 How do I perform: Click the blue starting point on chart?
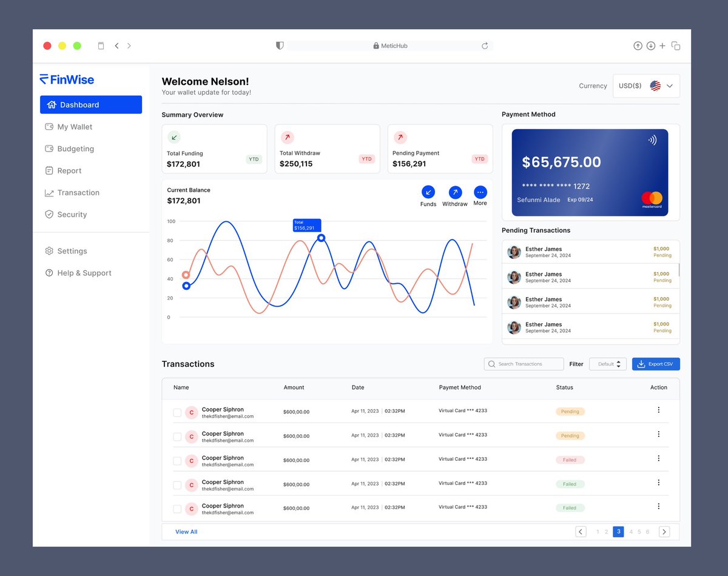(x=186, y=286)
